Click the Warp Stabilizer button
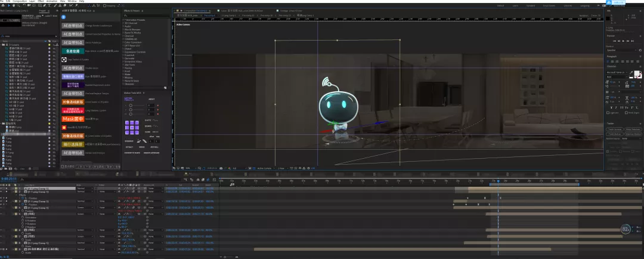The width and height of the screenshot is (644, 259). pyautogui.click(x=633, y=129)
